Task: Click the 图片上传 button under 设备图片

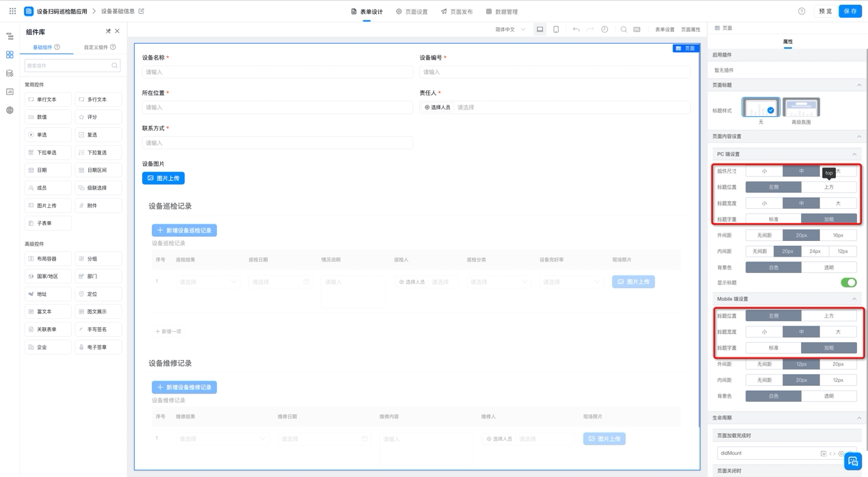Action: pos(163,178)
